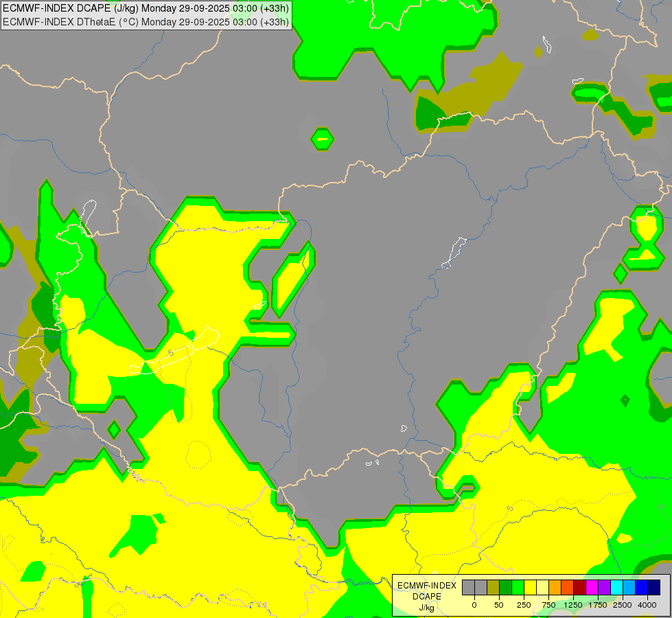Screen dimensions: 672x618
Task: Click legend tick value '250'
Action: (x=524, y=605)
